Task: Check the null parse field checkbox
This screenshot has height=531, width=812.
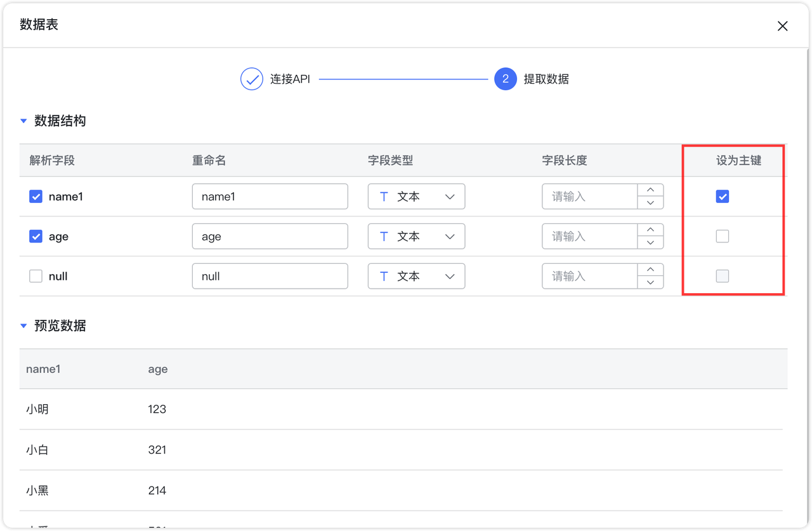Action: pyautogui.click(x=36, y=277)
